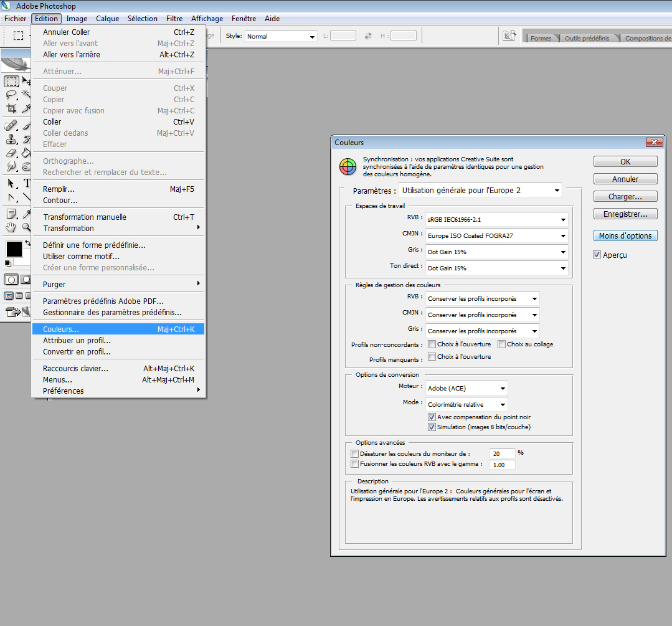Switch to Standard editing mode icon

[x=11, y=280]
